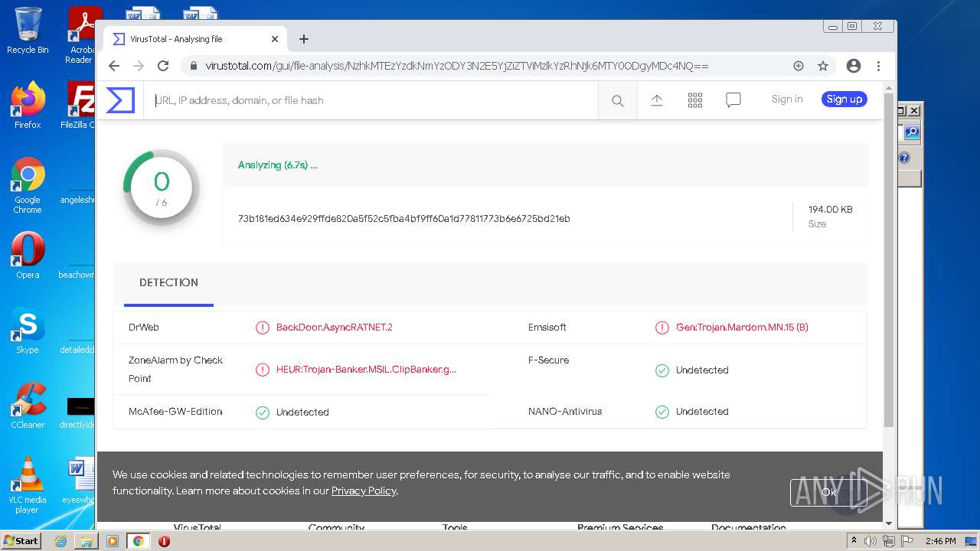
Task: Bookmark this page with the star icon
Action: point(823,66)
